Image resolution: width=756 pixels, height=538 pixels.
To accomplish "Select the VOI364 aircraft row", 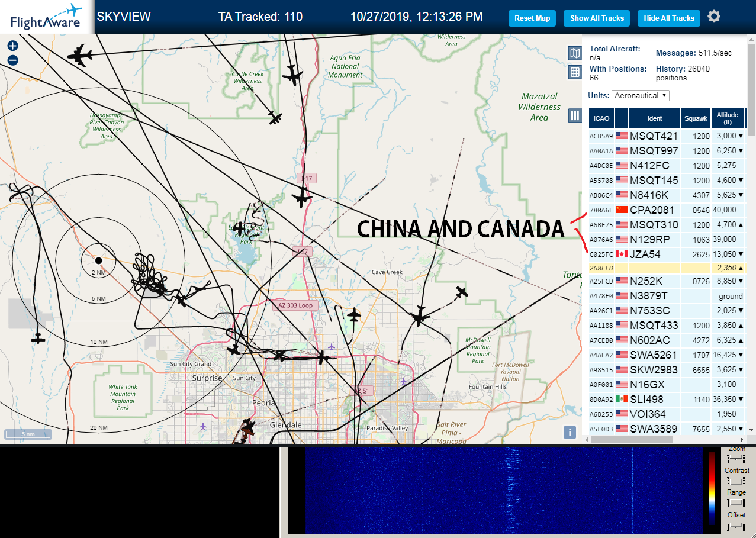I will point(667,414).
